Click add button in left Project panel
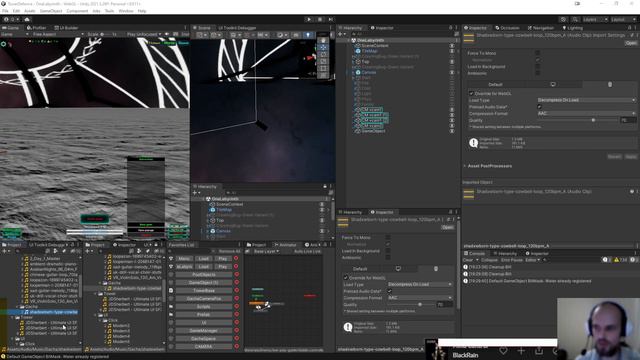The image size is (640, 360). coord(5,251)
